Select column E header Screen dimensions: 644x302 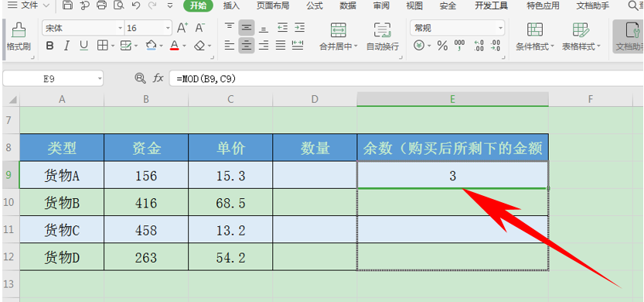(x=452, y=99)
